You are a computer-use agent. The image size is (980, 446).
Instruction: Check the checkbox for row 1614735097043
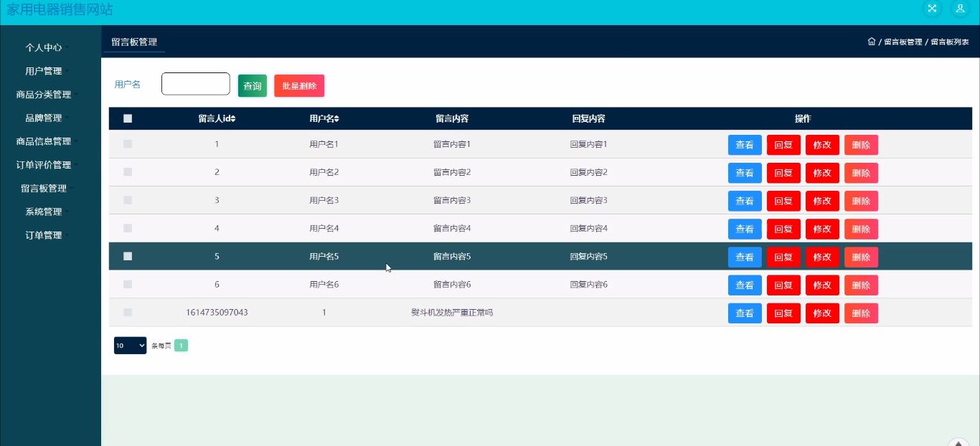coord(128,312)
